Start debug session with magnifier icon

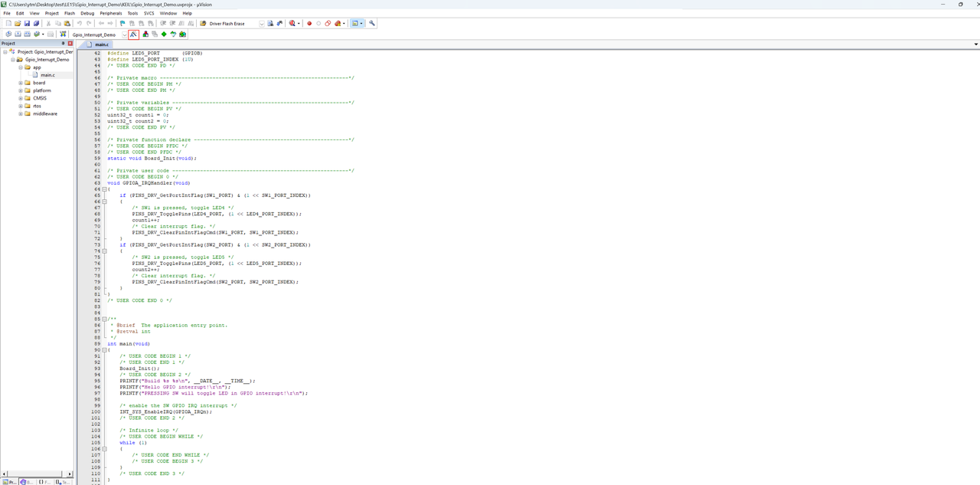click(292, 24)
